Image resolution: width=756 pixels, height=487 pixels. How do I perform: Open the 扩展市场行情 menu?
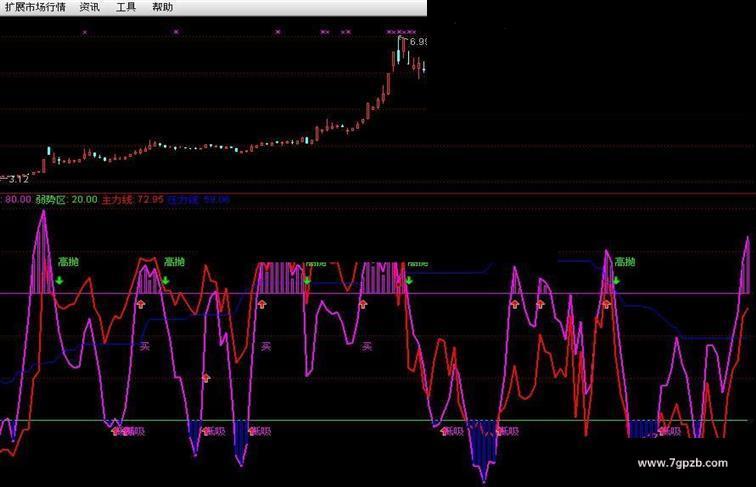pos(35,7)
